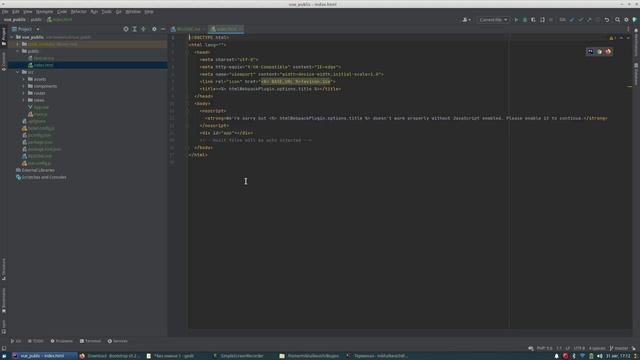Open built-in preview browser icon
Screen dimensions: 640x360
(x=590, y=51)
